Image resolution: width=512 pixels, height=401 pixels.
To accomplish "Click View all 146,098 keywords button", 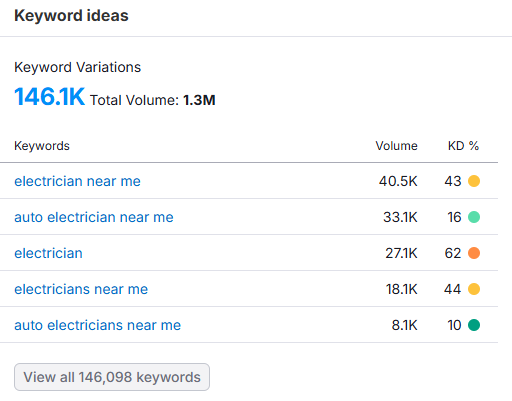I will 112,377.
